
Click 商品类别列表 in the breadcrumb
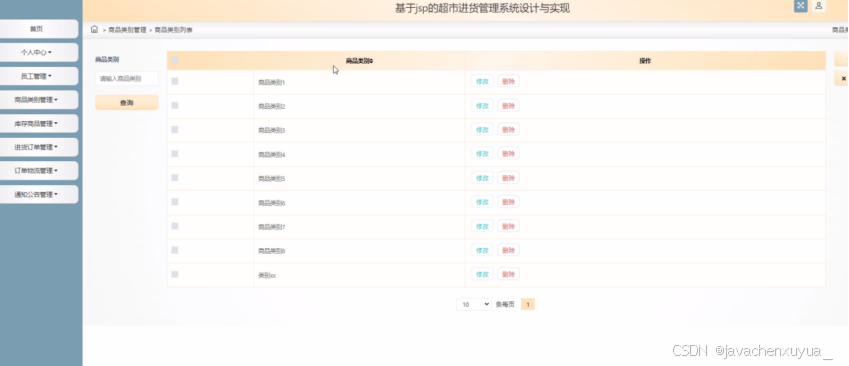(x=174, y=30)
